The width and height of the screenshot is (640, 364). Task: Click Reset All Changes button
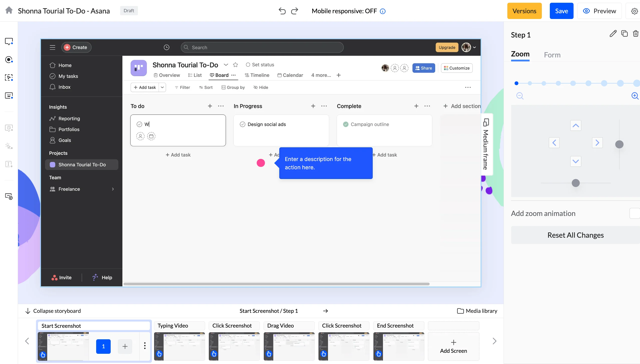coord(575,235)
